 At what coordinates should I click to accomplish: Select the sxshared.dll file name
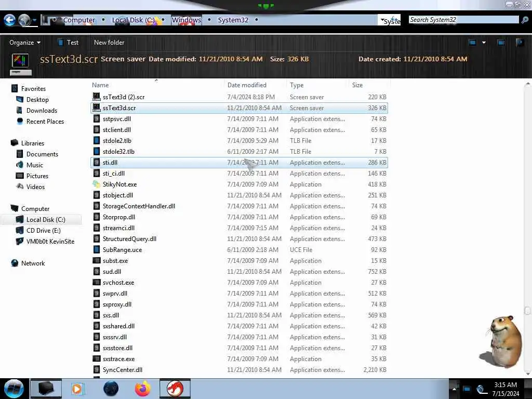click(118, 326)
